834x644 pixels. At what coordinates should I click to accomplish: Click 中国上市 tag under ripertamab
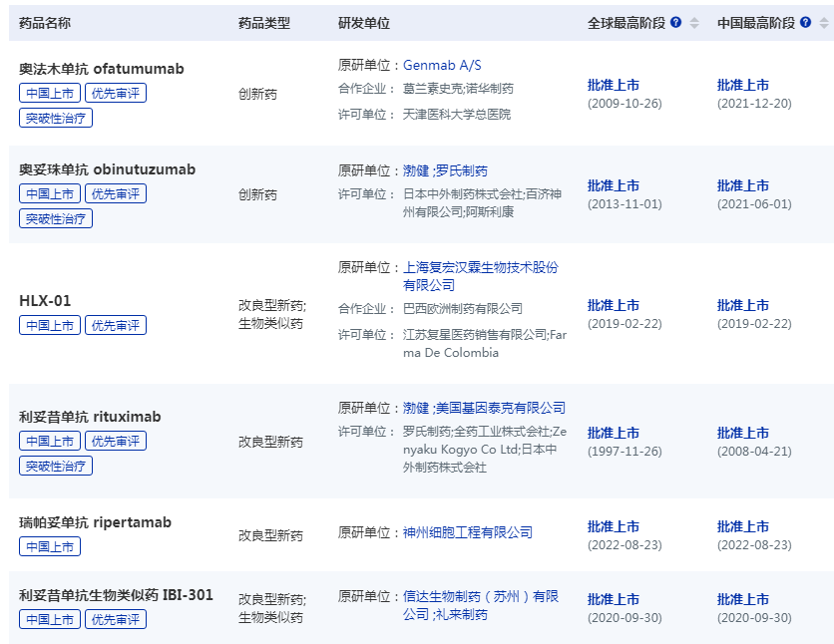[48, 544]
